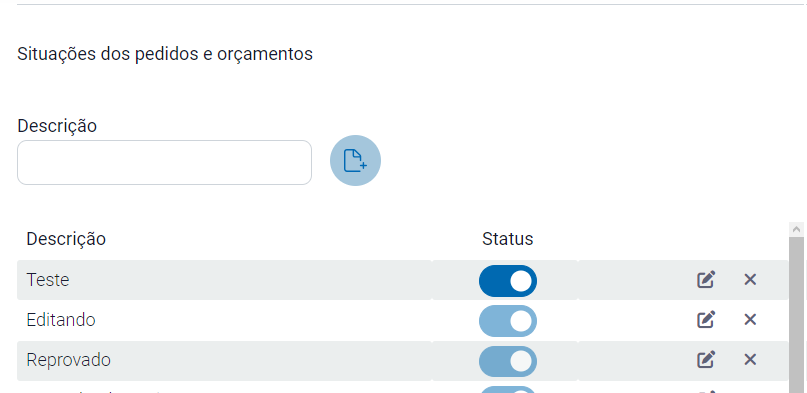The image size is (807, 393).
Task: Remove the Editando situation with X
Action: click(x=750, y=320)
